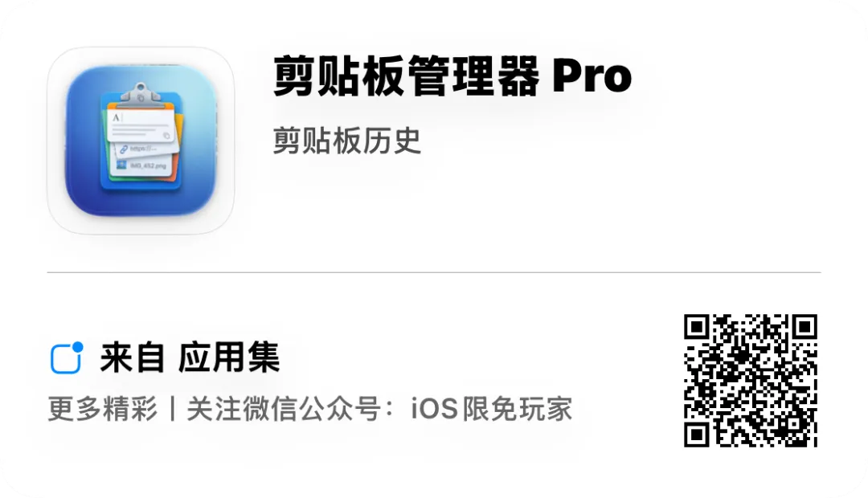Image resolution: width=868 pixels, height=498 pixels.
Task: Click the metal clip atop the clipboard
Action: 141,96
